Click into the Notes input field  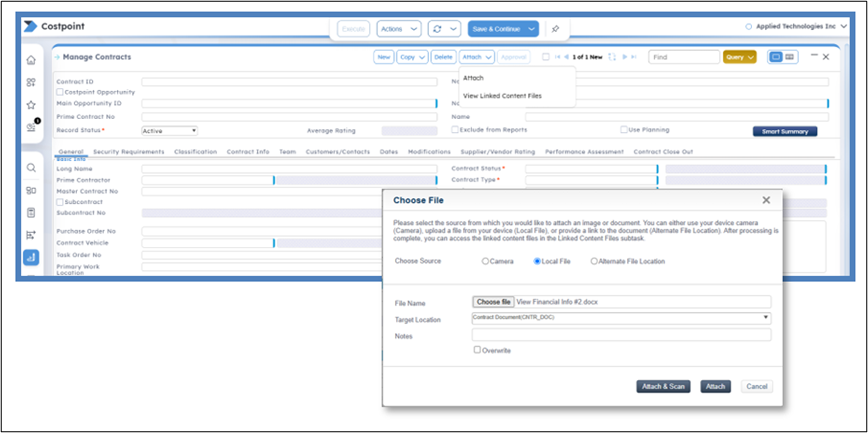click(x=620, y=335)
